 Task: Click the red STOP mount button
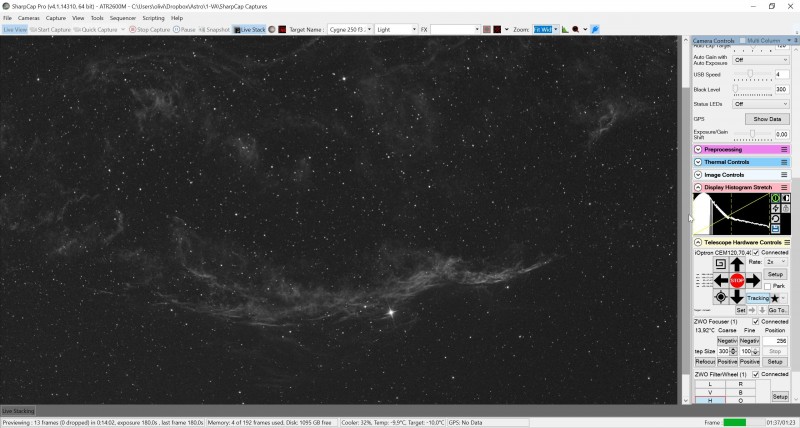point(737,280)
